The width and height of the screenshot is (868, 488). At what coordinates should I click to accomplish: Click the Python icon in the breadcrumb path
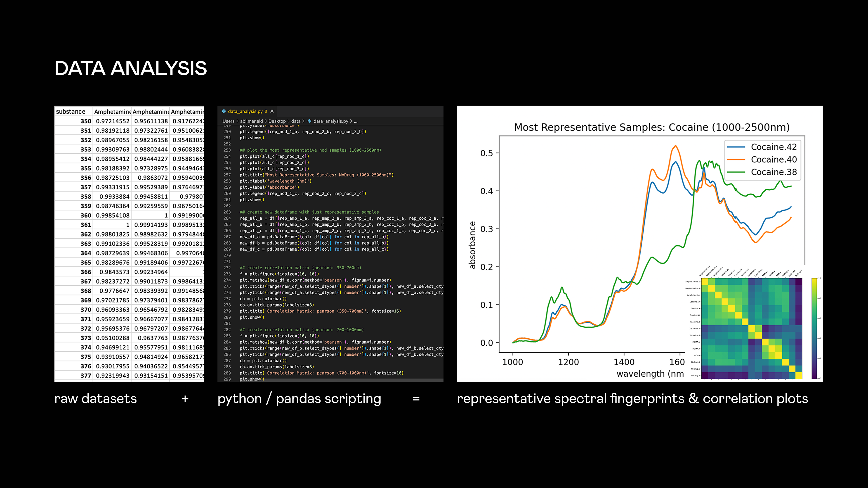pos(309,121)
